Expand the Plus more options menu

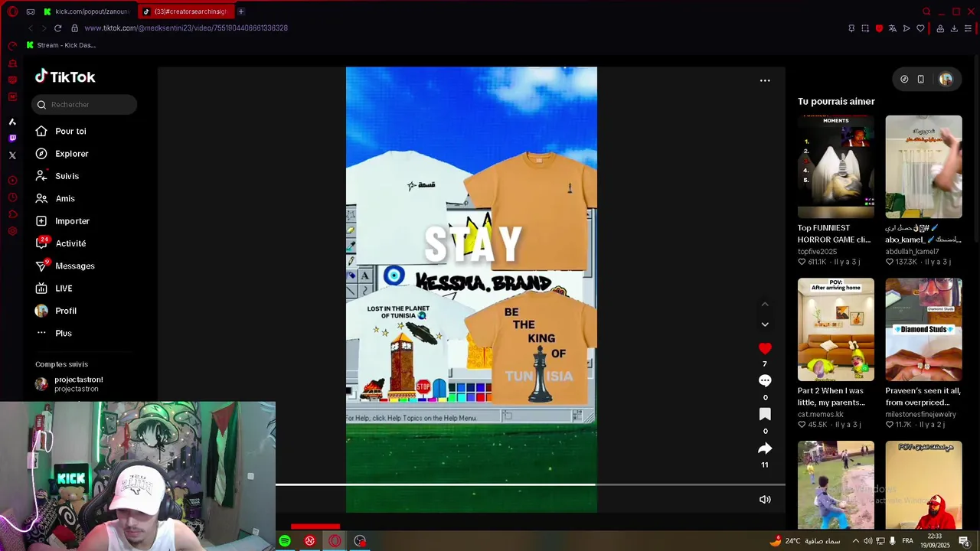pyautogui.click(x=54, y=333)
